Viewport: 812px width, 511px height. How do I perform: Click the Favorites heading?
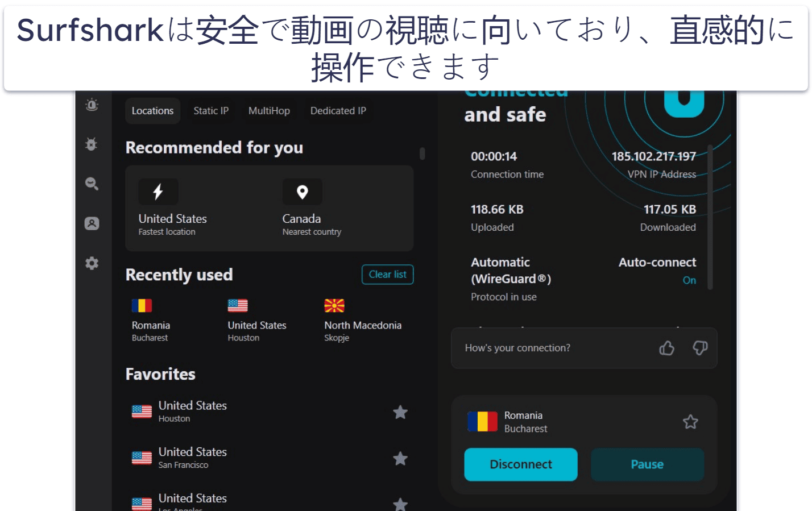tap(160, 374)
